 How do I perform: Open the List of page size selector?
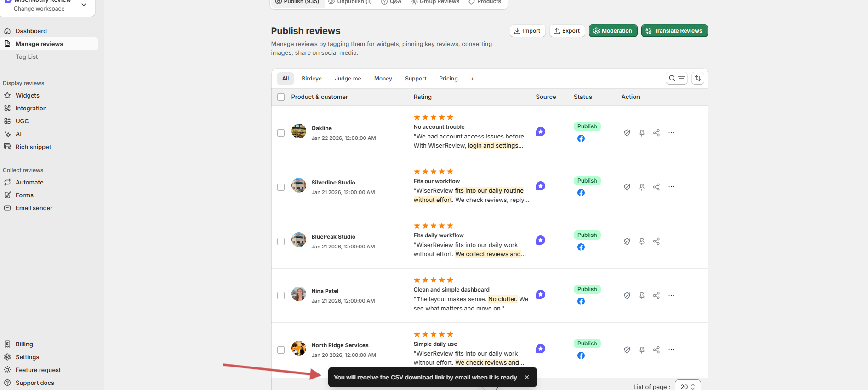pos(687,386)
